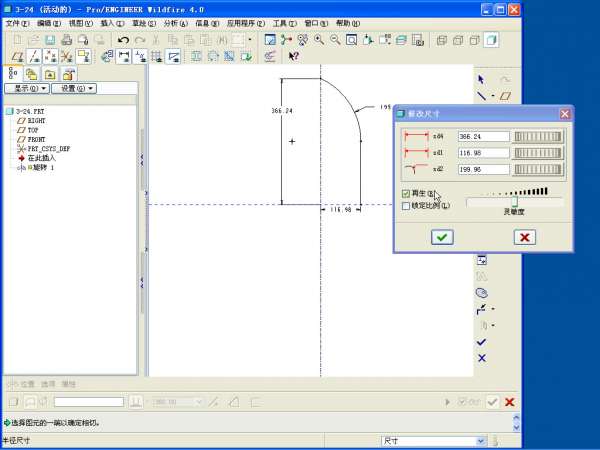Viewport: 600px width, 450px height.
Task: Click the 116.98 dimension in sketch
Action: coord(341,210)
